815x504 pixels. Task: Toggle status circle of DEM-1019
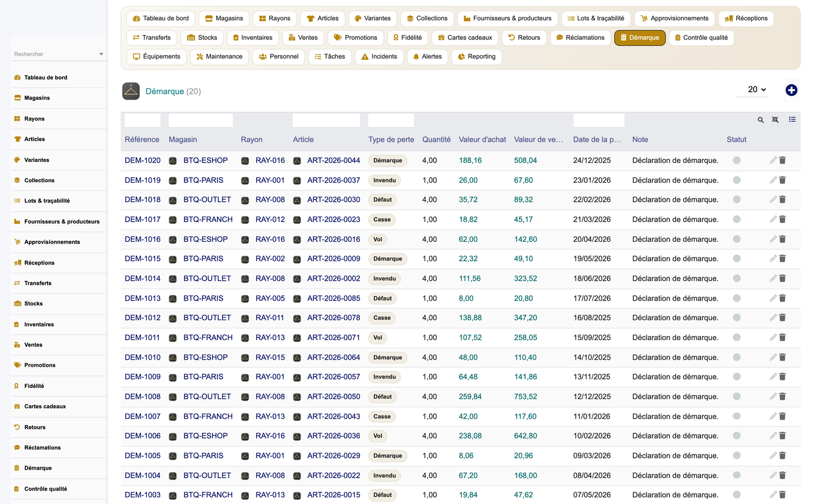pos(737,180)
